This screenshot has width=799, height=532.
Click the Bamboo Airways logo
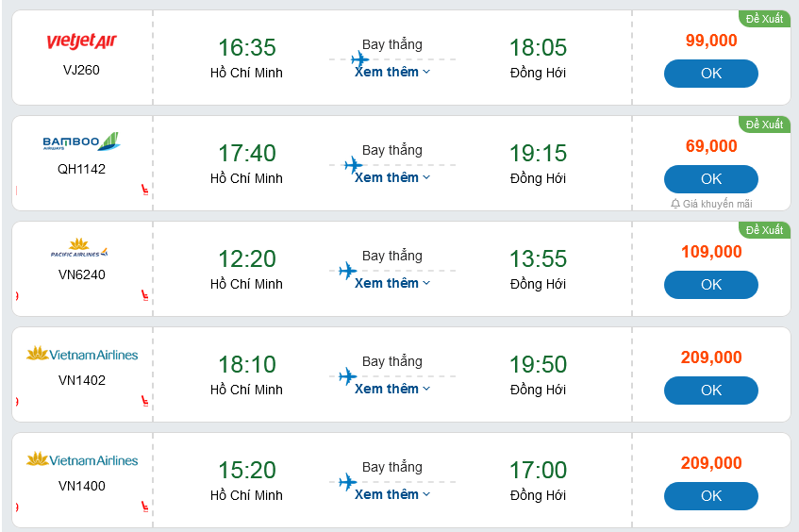point(81,142)
